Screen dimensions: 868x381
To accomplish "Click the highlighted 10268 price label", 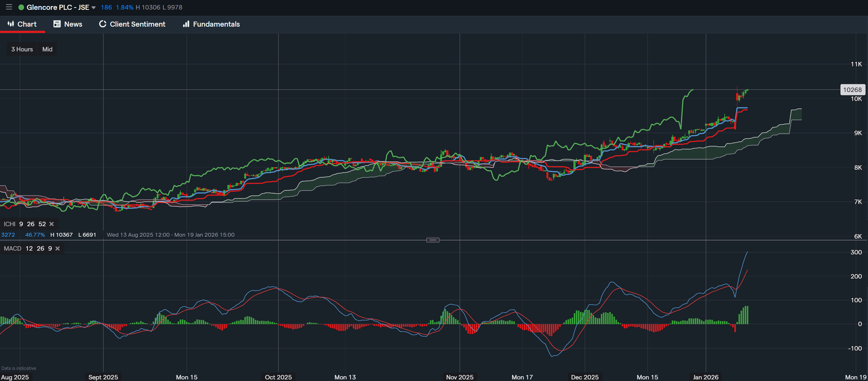I will tap(852, 89).
